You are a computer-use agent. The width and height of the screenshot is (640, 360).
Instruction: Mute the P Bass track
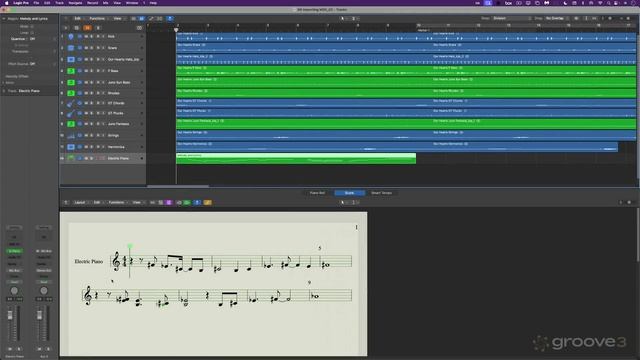pos(86,71)
